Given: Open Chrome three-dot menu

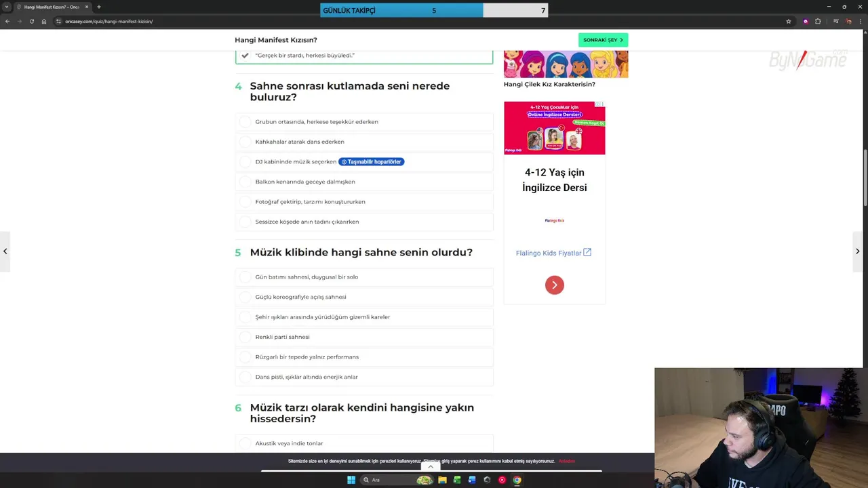Looking at the screenshot, I should pyautogui.click(x=861, y=21).
